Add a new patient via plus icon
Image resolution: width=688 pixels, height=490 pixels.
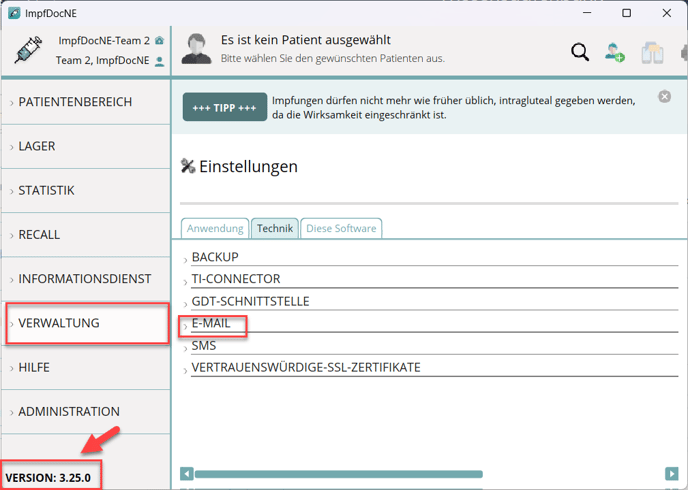click(x=615, y=52)
